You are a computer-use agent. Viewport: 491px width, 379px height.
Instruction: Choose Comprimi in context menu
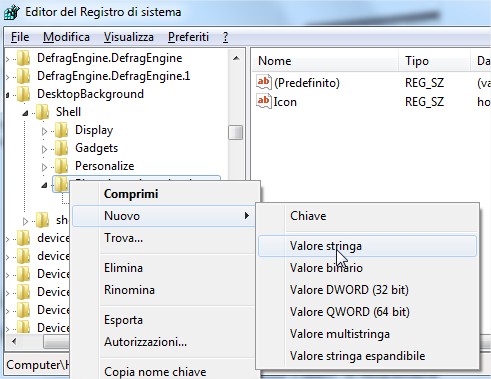(x=165, y=194)
